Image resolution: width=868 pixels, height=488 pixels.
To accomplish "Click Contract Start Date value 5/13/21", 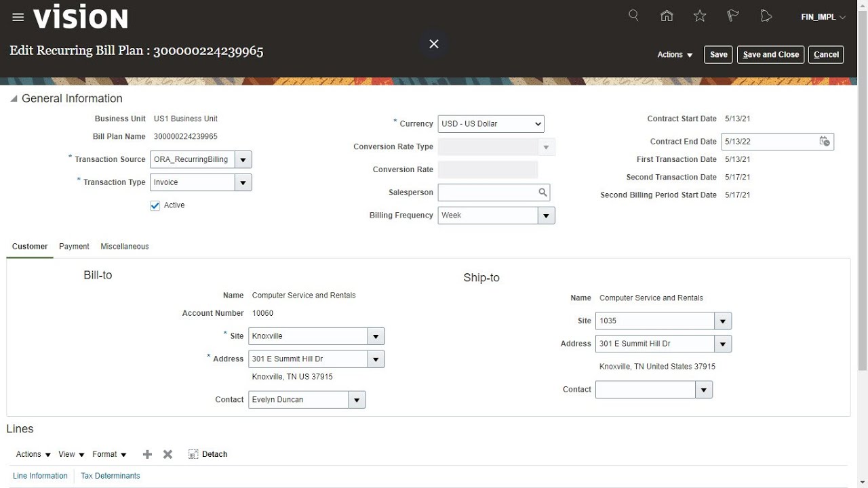I will tap(737, 119).
